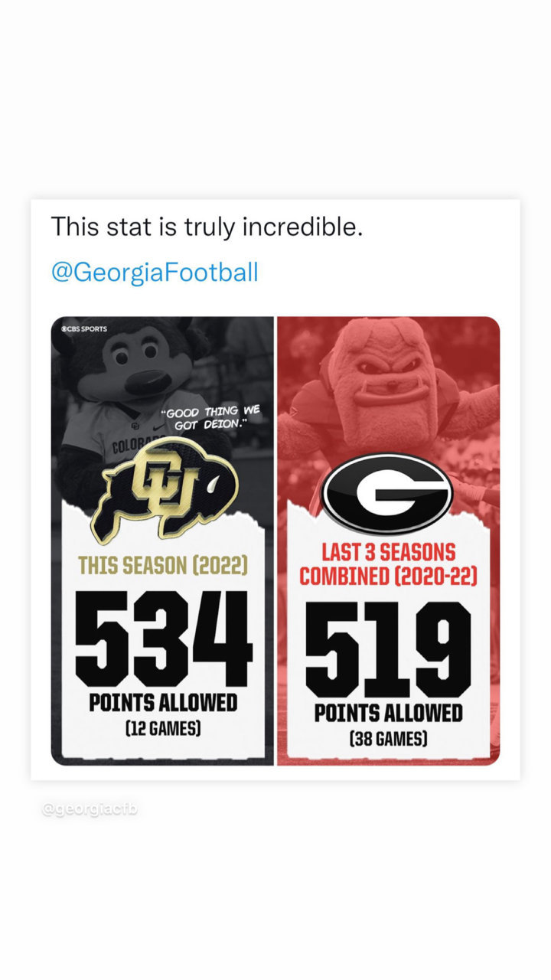Click the CBS Sports logo
Image resolution: width=551 pixels, height=980 pixels.
(x=84, y=329)
